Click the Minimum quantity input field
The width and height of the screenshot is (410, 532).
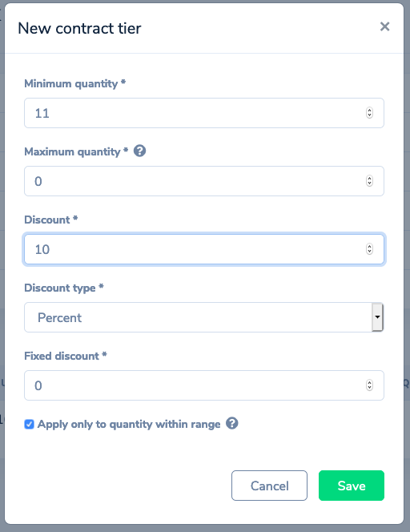coord(204,113)
